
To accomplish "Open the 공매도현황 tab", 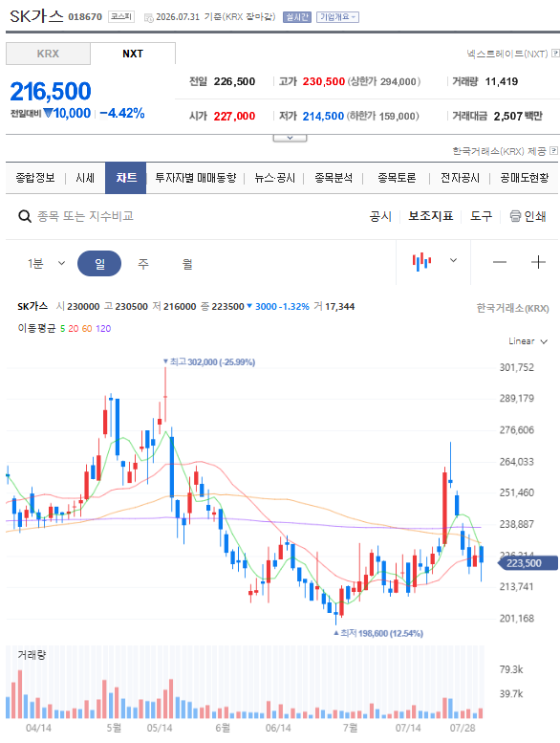I will (x=525, y=178).
